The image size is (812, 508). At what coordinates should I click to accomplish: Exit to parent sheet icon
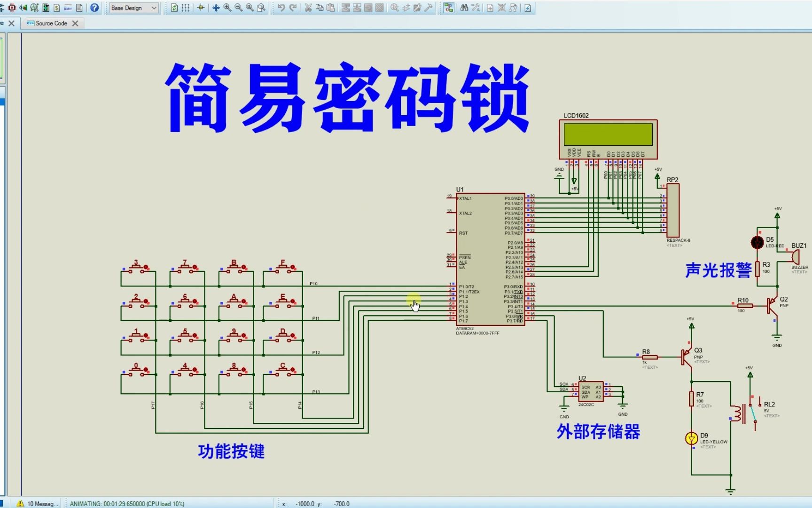(513, 8)
